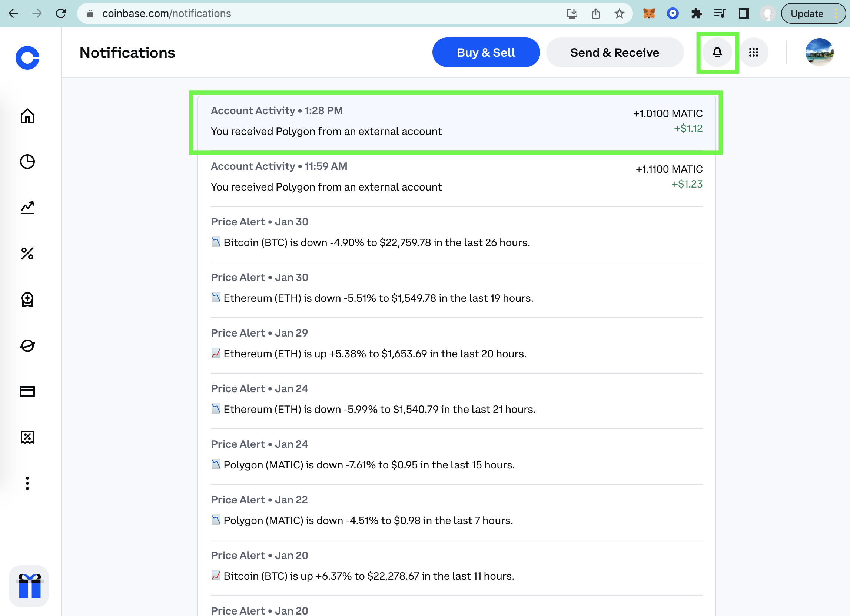This screenshot has width=850, height=616.
Task: Open the profile avatar picture
Action: (820, 53)
